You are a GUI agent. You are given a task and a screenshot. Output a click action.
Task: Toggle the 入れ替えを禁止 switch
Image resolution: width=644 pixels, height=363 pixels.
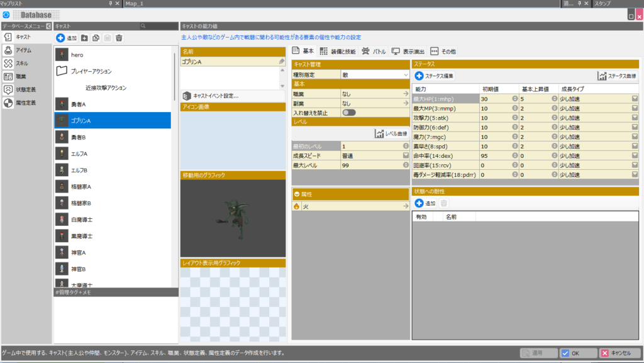click(348, 112)
